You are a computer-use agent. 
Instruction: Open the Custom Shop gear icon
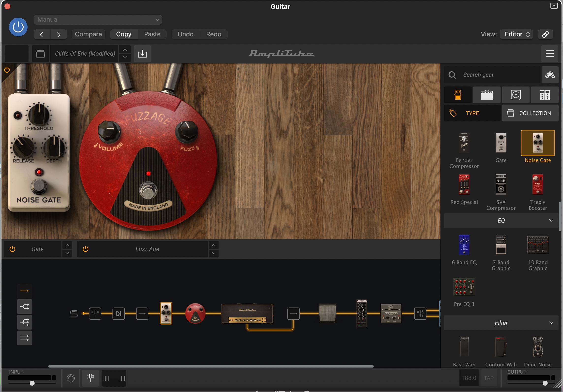click(550, 75)
